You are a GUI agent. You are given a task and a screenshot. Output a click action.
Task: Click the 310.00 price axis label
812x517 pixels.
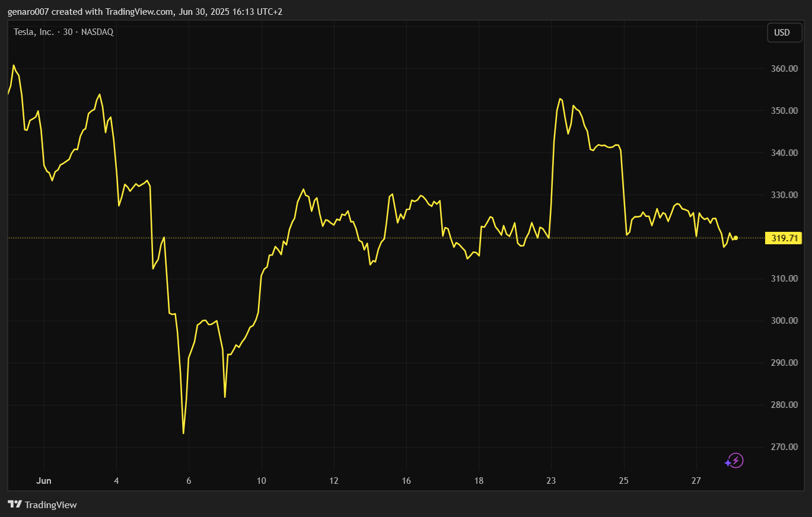(784, 279)
